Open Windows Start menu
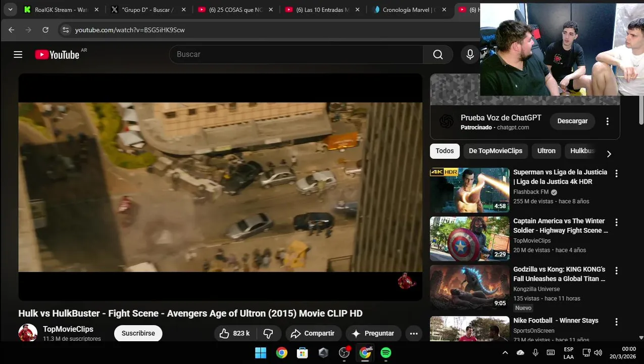The image size is (644, 364). 261,353
